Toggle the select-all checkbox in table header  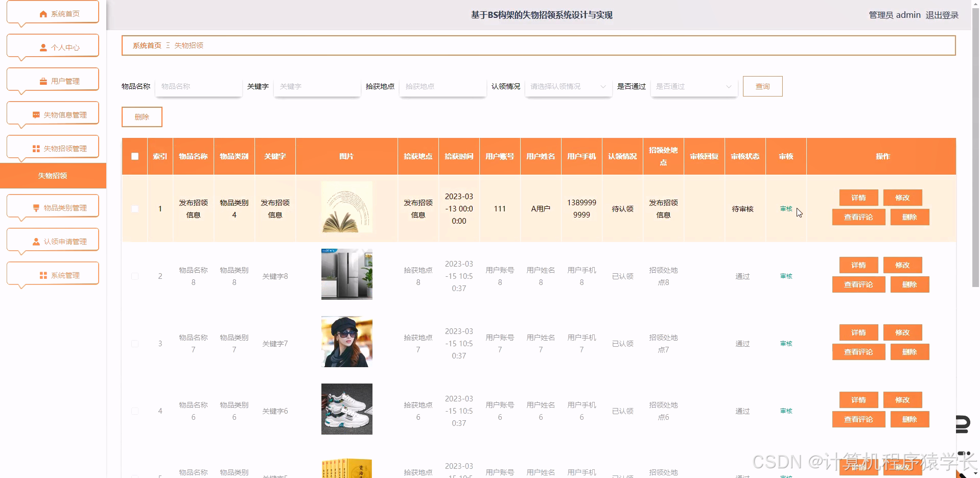click(x=135, y=156)
